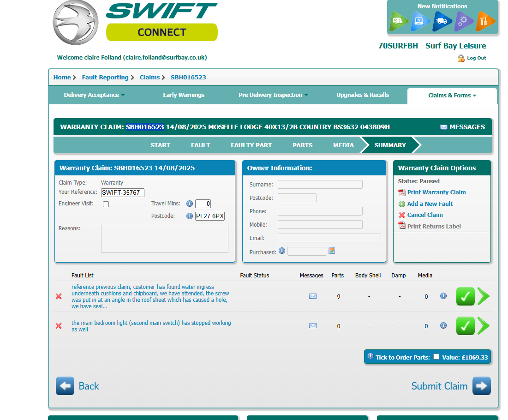Screen dimensions: 508x420
Task: Click info icon on bedroom light fault
Action: click(x=443, y=325)
